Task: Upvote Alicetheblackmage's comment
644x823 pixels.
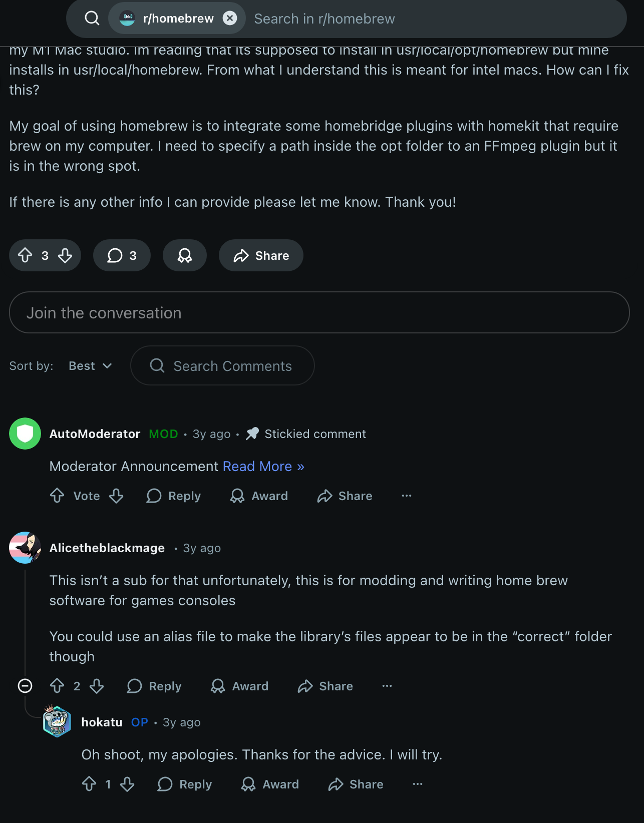Action: (x=57, y=686)
